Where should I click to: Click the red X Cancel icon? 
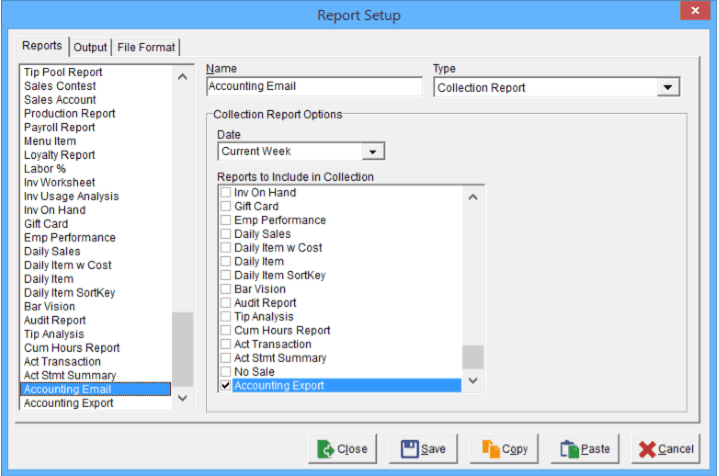(x=647, y=449)
